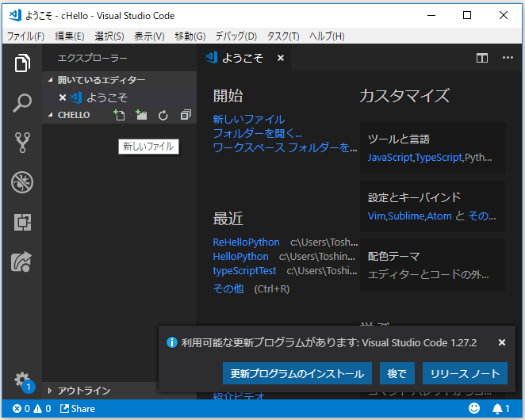This screenshot has width=525, height=420.
Task: Open notifications bell in status bar
Action: (500, 409)
